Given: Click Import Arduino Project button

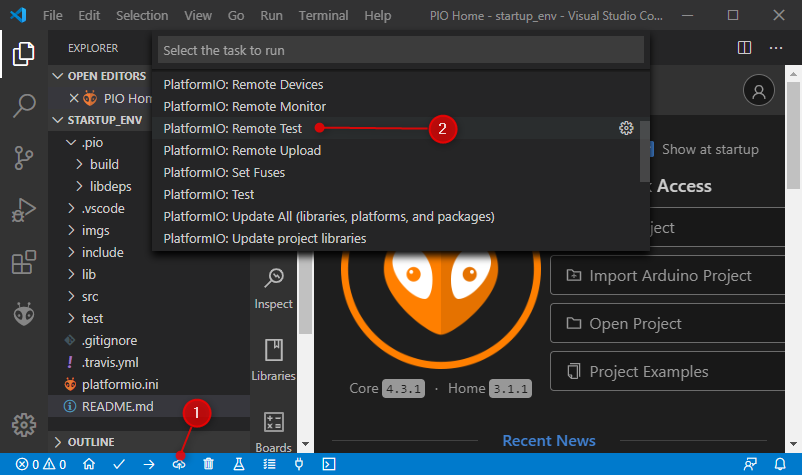Looking at the screenshot, I should (x=667, y=276).
